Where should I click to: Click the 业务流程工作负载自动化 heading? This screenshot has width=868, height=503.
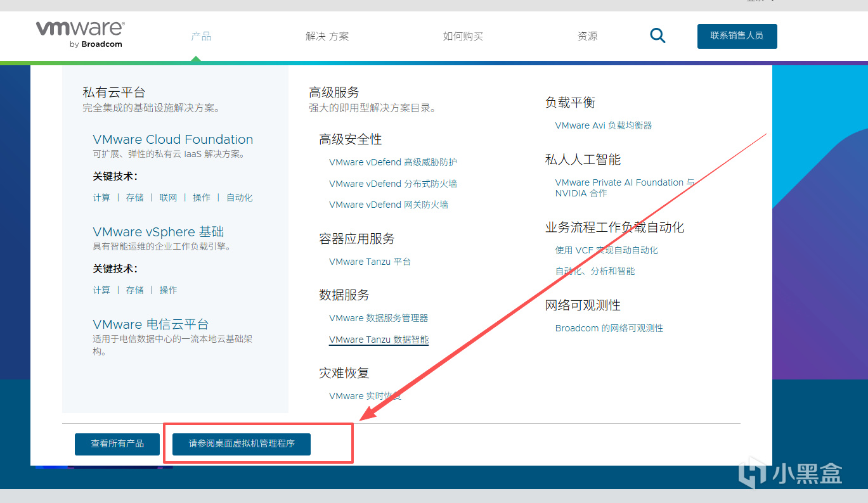pyautogui.click(x=614, y=227)
